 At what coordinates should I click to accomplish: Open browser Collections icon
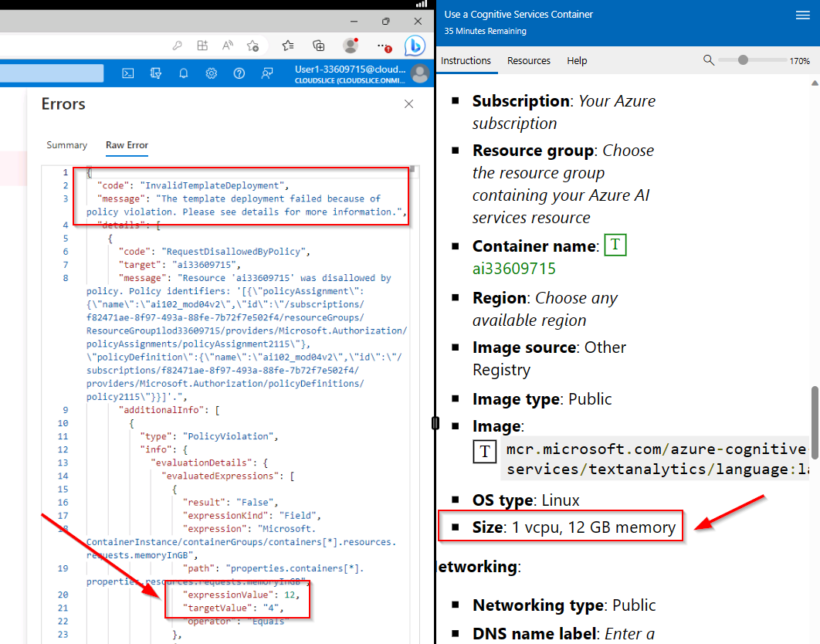[319, 46]
